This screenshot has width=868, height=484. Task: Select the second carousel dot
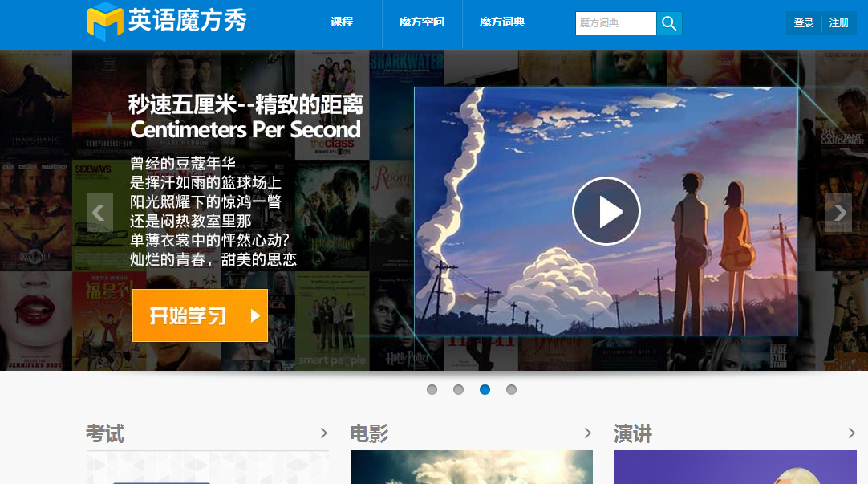458,390
